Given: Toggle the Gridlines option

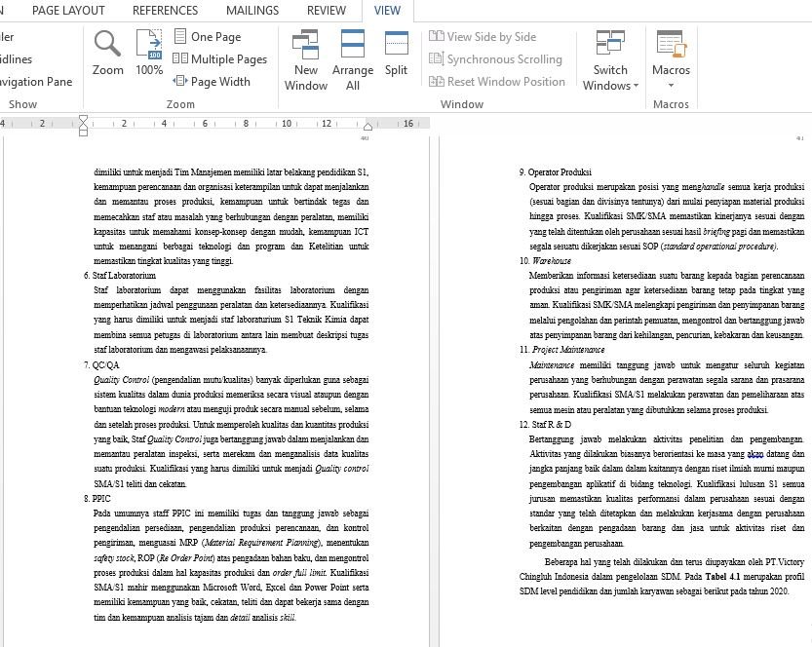Looking at the screenshot, I should coord(16,59).
